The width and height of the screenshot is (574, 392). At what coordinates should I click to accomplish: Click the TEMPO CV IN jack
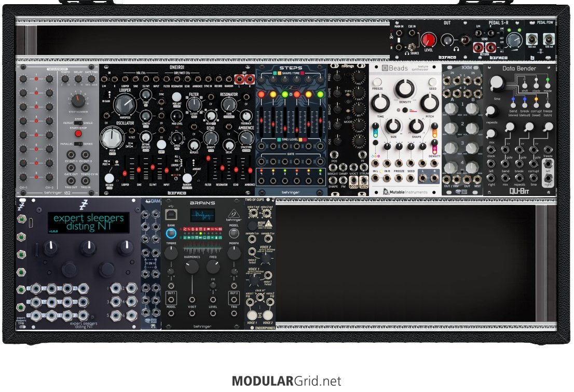point(85,167)
